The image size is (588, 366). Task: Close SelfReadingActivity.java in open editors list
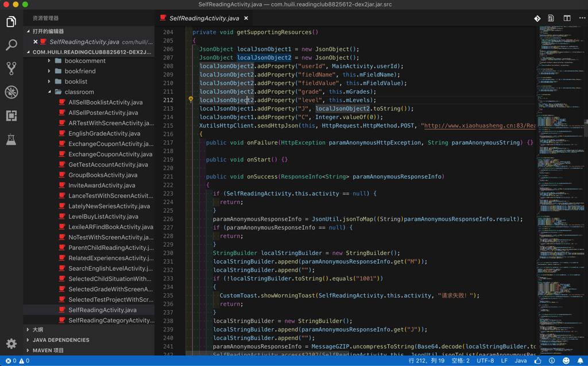tap(35, 42)
